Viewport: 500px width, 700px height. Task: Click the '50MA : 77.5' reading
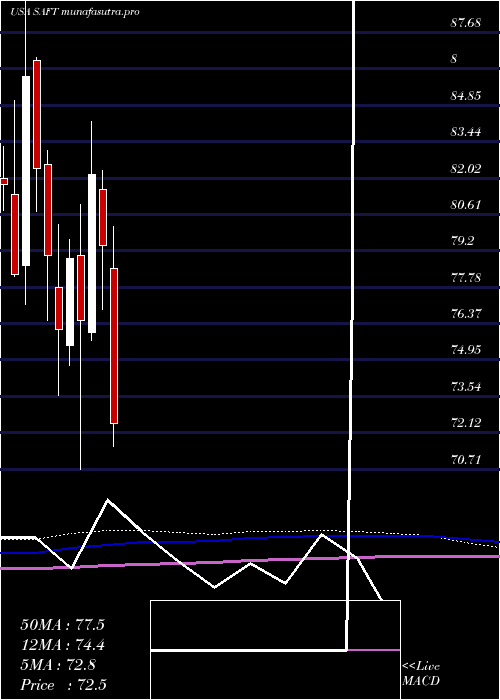point(62,625)
